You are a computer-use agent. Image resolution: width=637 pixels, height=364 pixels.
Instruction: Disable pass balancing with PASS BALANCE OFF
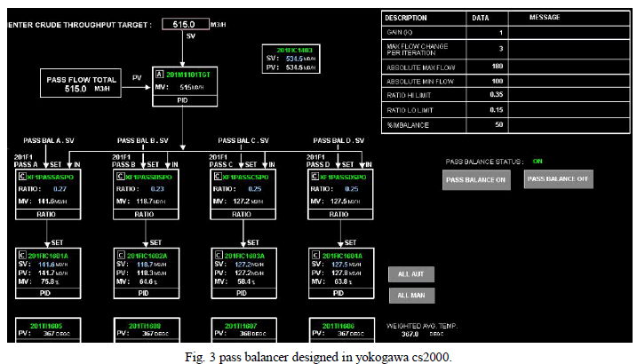[559, 178]
